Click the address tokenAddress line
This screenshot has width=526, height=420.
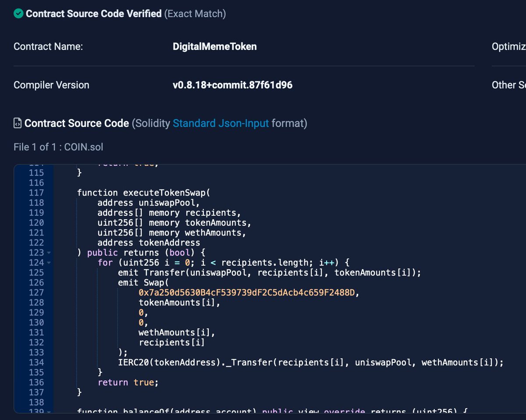click(x=149, y=243)
